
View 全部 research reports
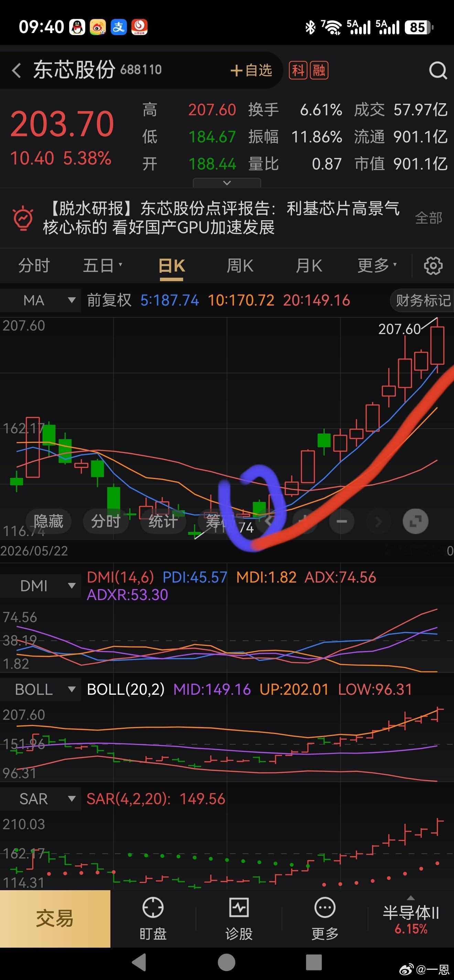(x=429, y=218)
